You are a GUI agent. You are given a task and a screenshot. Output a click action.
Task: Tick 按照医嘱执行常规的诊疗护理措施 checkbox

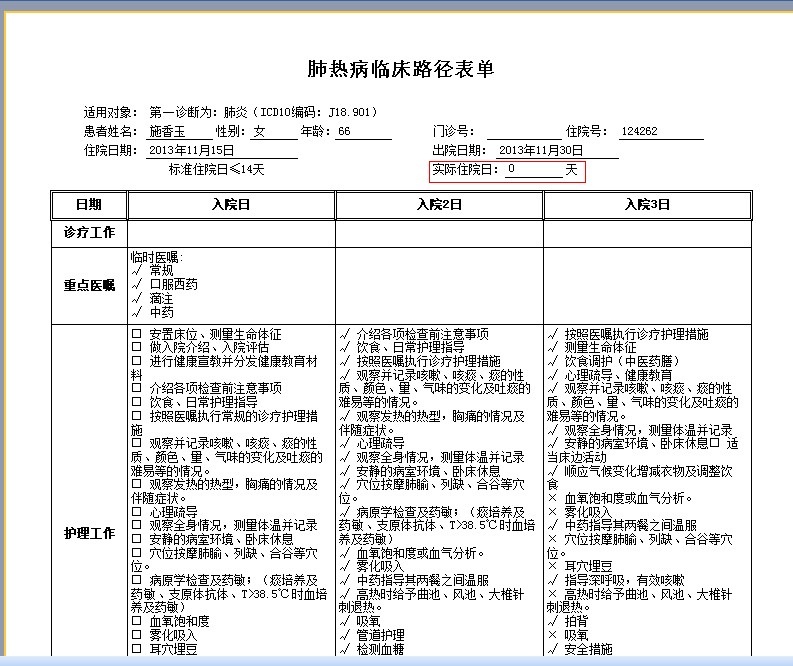coord(137,416)
